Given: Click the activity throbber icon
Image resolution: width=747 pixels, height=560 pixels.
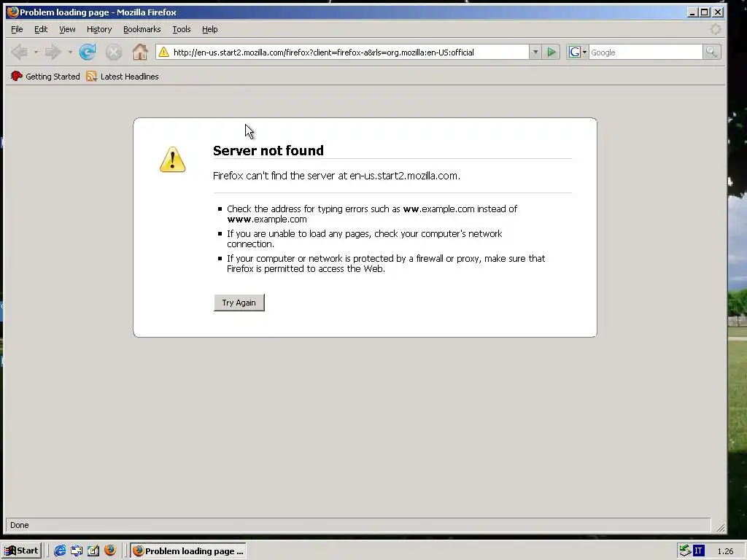Looking at the screenshot, I should (x=715, y=29).
